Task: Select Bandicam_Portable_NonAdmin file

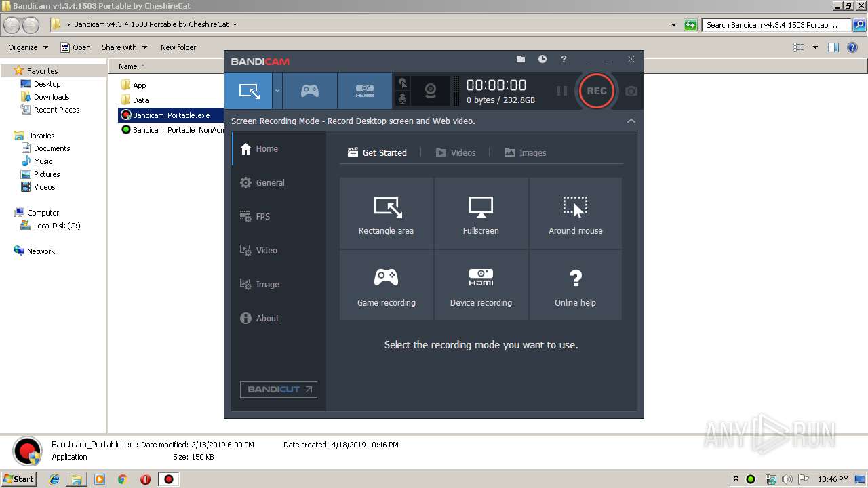Action: [172, 130]
